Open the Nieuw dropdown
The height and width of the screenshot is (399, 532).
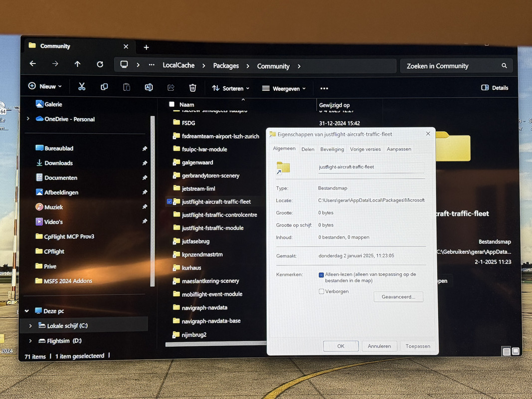[x=45, y=86]
